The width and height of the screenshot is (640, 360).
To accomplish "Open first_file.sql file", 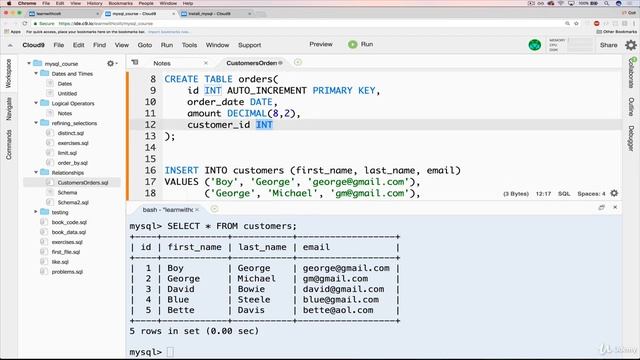I will (66, 252).
